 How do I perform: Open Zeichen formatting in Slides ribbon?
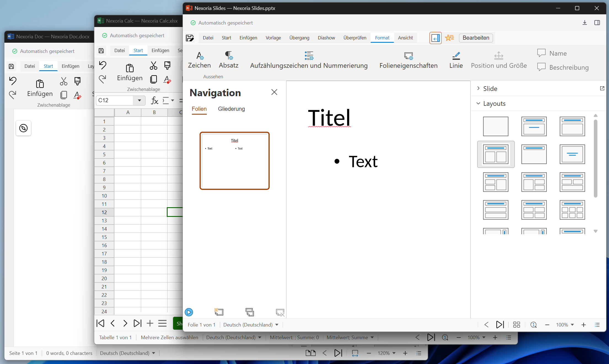(199, 60)
